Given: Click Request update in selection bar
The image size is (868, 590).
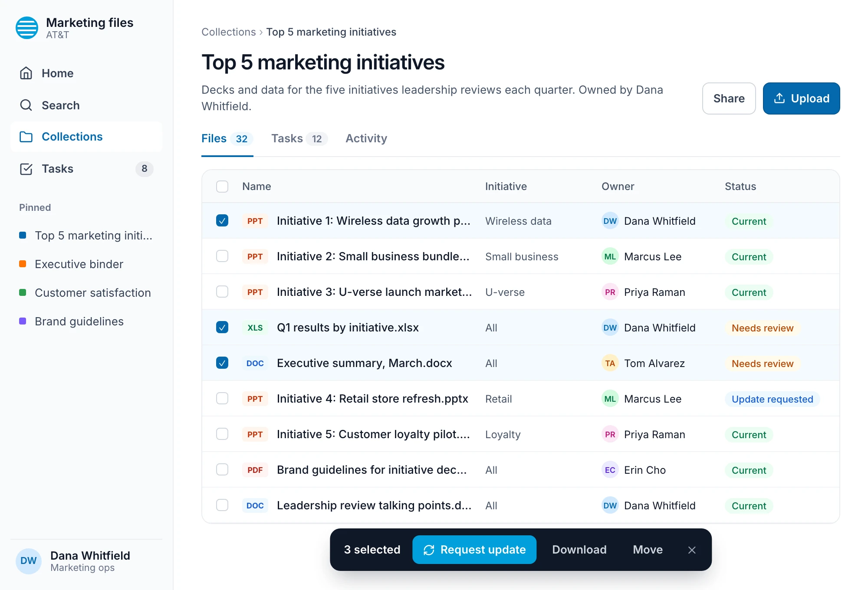Looking at the screenshot, I should pyautogui.click(x=474, y=550).
